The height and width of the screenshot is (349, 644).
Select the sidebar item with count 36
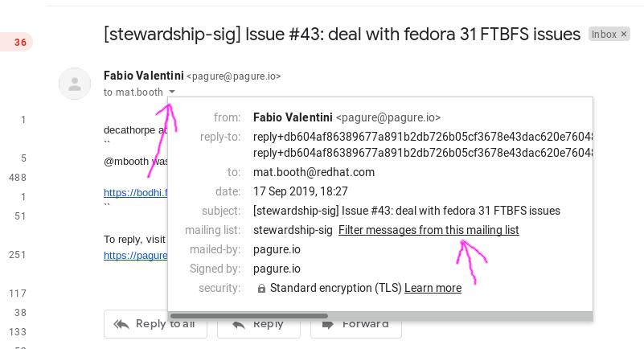coord(20,42)
